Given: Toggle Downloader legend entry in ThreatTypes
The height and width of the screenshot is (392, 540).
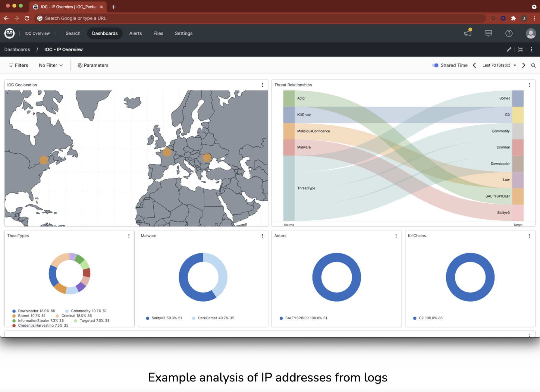Looking at the screenshot, I should pos(33,311).
